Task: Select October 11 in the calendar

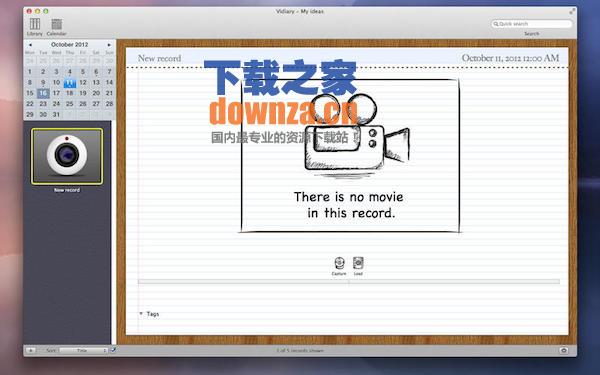Action: [x=70, y=82]
